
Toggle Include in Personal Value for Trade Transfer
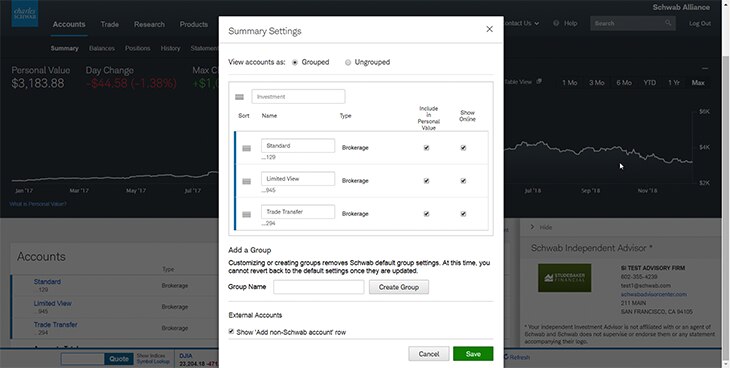(x=426, y=214)
